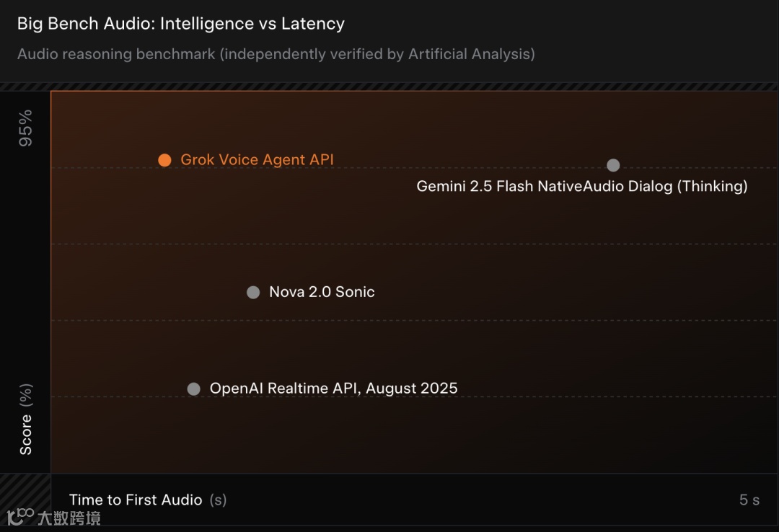
Task: Click the Score (%) y-axis label
Action: pos(26,419)
